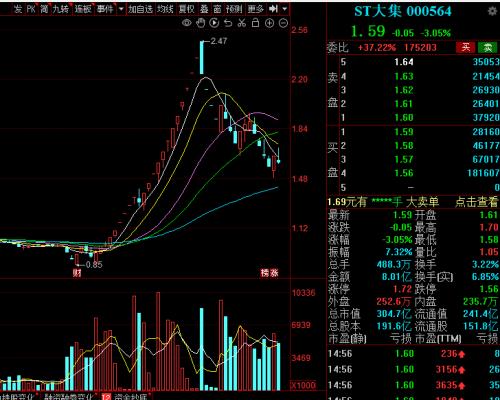
Task: Click the green 卖 sell button
Action: pos(488,47)
